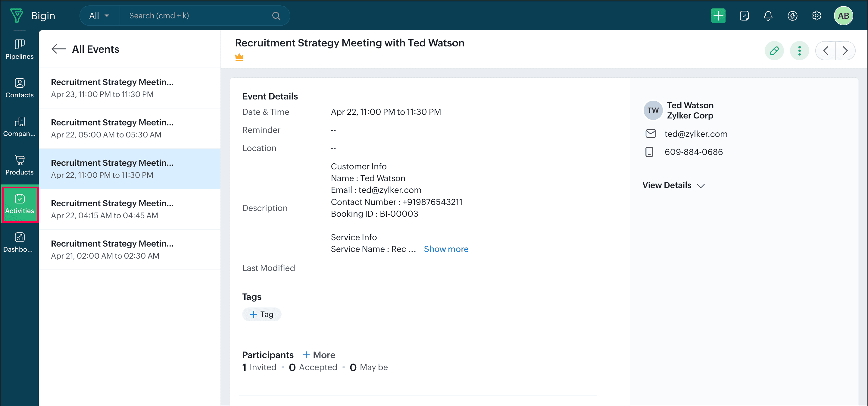The height and width of the screenshot is (406, 868).
Task: Open the tasks checklist icon in header
Action: point(744,16)
